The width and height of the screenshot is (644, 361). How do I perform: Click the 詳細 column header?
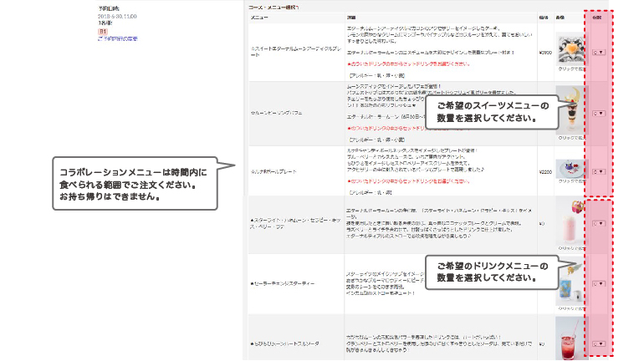tap(351, 17)
